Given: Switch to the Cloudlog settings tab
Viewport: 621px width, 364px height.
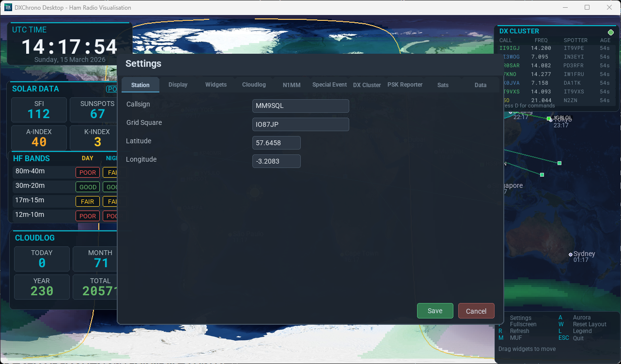Looking at the screenshot, I should tap(254, 84).
